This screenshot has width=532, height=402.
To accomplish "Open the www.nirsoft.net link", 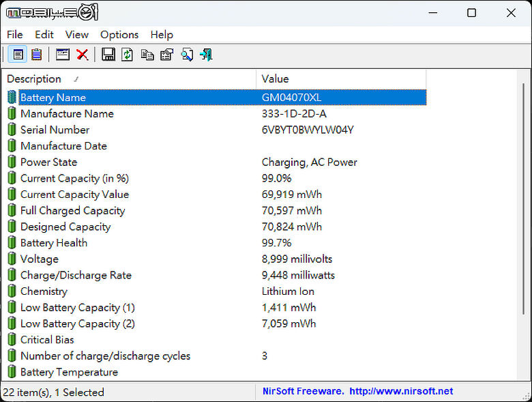I will coord(401,391).
